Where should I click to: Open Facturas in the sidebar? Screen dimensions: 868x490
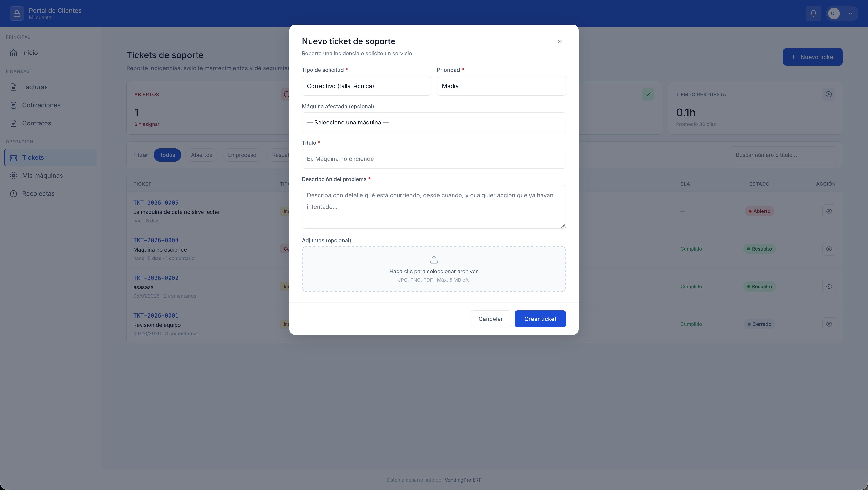point(51,87)
